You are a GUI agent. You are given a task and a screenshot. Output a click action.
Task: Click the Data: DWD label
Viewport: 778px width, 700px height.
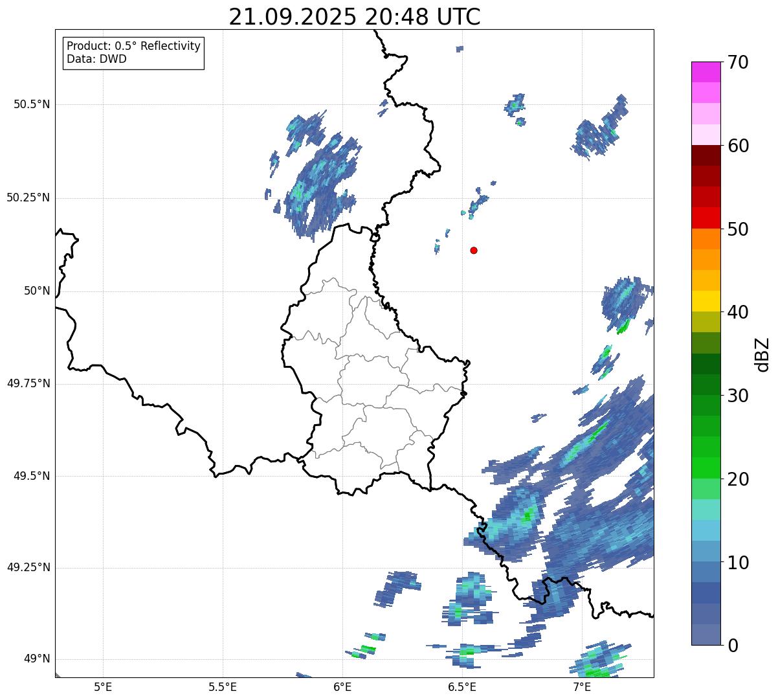coord(96,60)
